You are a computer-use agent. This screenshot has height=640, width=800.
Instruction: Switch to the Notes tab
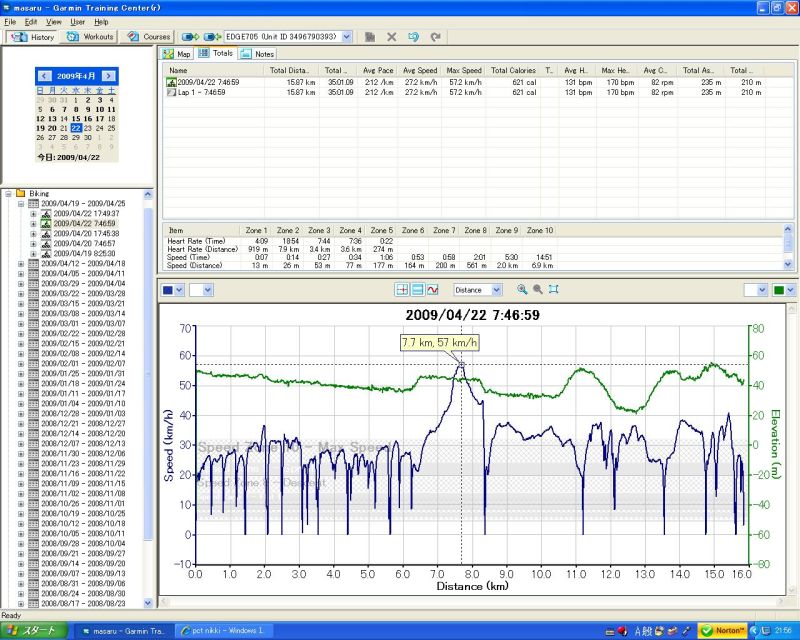click(x=258, y=54)
